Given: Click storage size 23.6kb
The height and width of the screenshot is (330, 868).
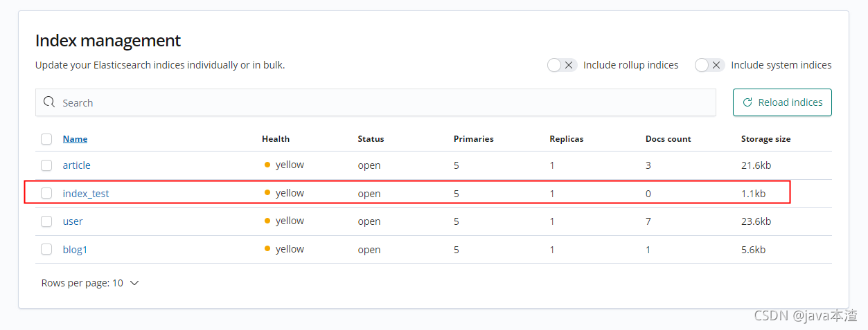Looking at the screenshot, I should coord(756,221).
